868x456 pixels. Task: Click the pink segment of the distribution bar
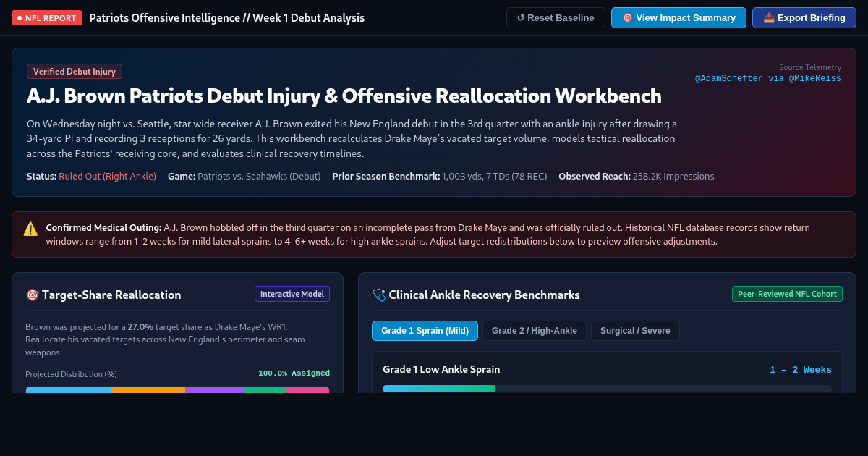point(308,389)
